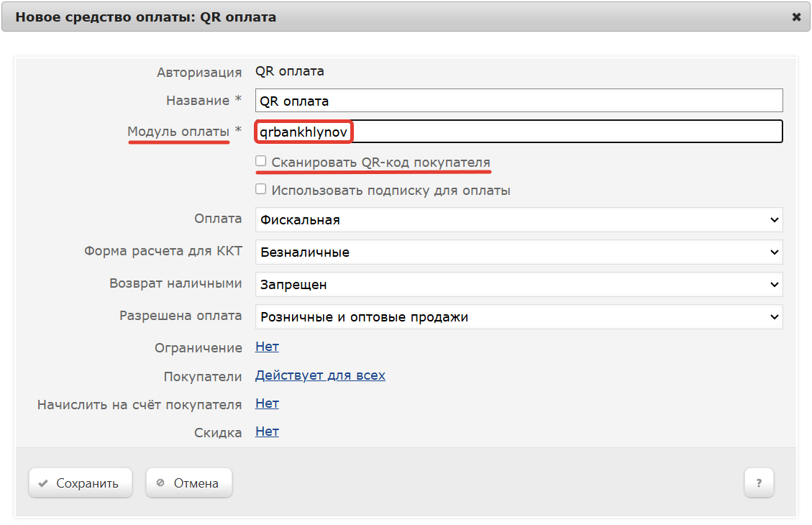Open help with the question mark button
The width and height of the screenshot is (812, 525).
[759, 483]
